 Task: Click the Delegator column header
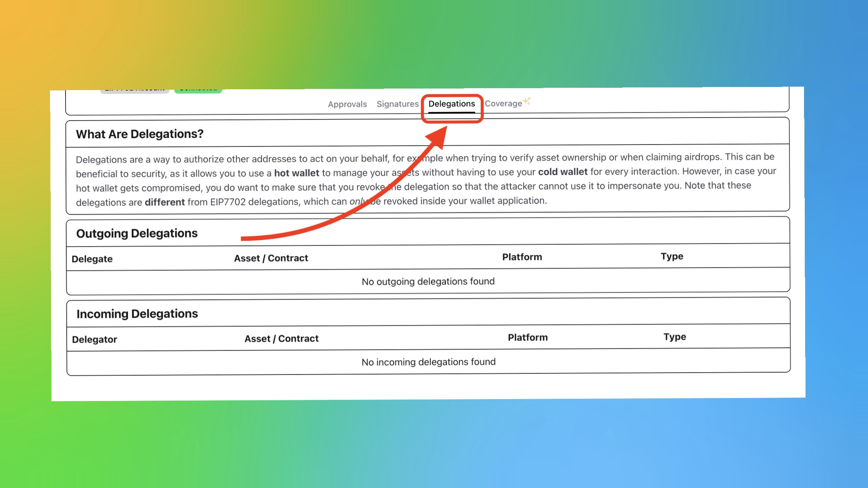[94, 339]
